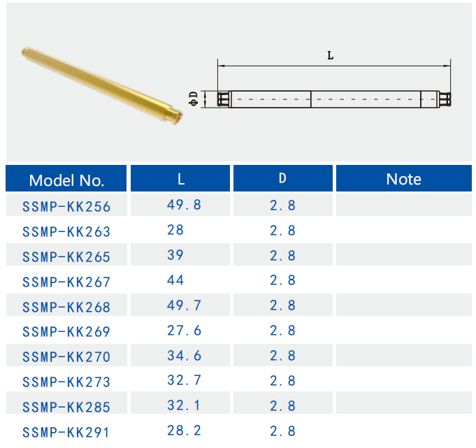Click model SSMP-KK263

pos(66,231)
